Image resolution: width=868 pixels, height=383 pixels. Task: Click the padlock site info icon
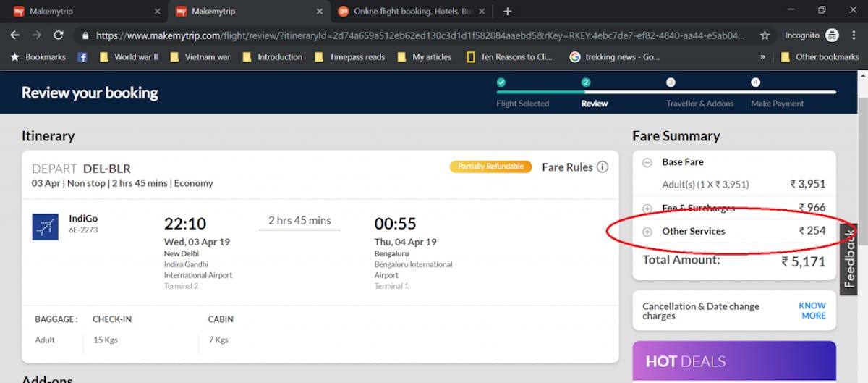tap(85, 35)
